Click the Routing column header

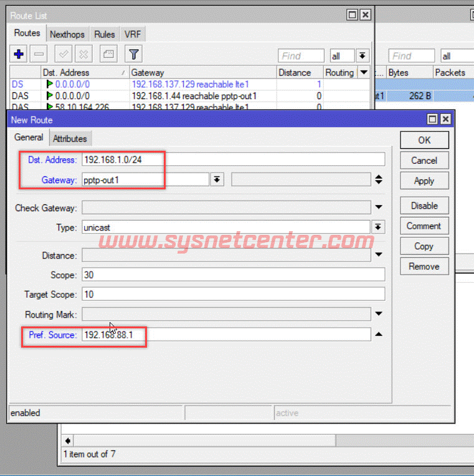pyautogui.click(x=340, y=72)
